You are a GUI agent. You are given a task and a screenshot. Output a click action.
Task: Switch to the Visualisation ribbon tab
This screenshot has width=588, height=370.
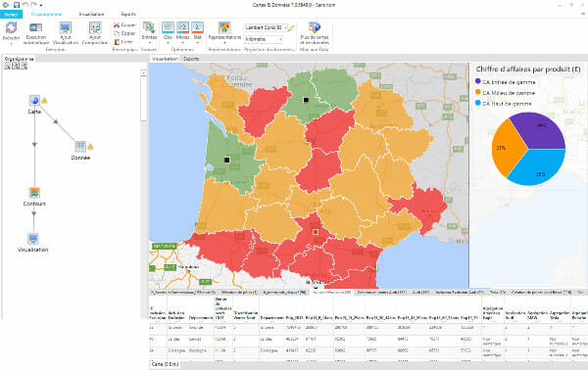91,15
